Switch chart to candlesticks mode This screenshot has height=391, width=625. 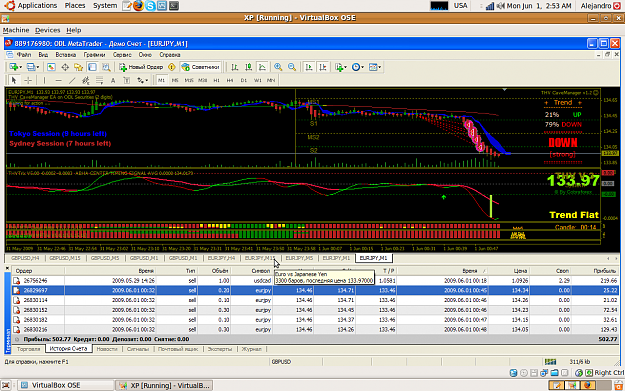click(248, 67)
